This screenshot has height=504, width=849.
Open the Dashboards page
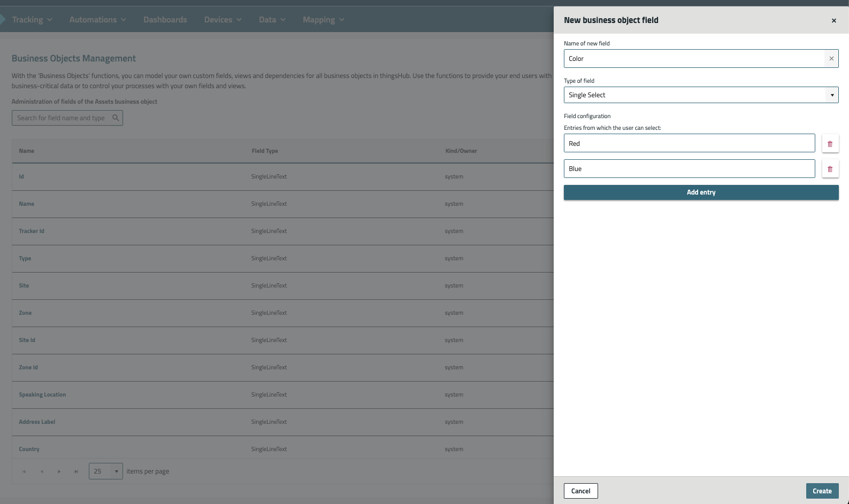tap(165, 20)
